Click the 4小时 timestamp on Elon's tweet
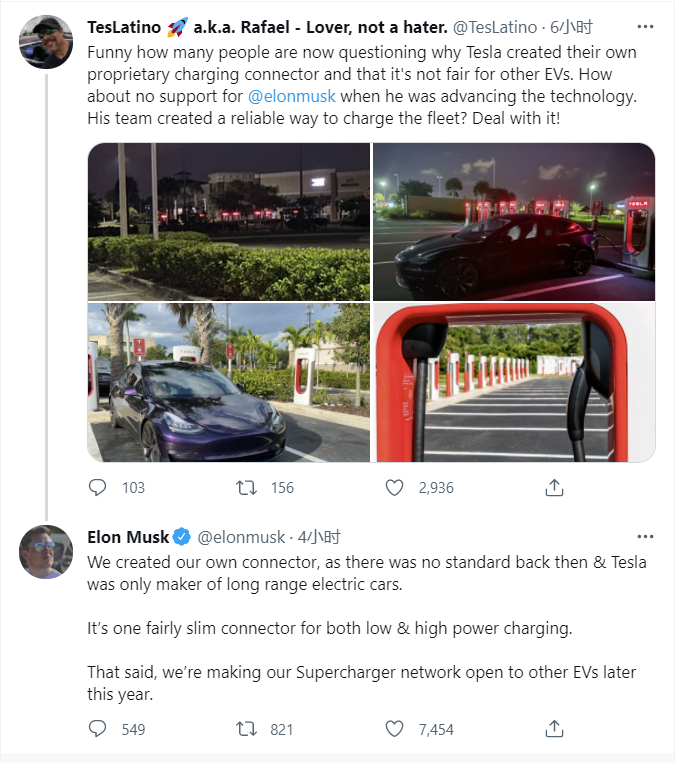The width and height of the screenshot is (679, 763). [320, 537]
